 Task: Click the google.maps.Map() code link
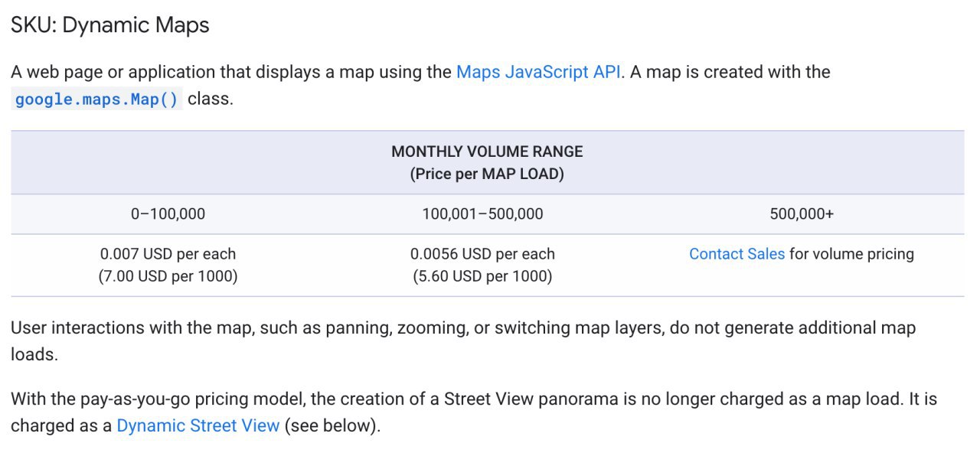[96, 99]
